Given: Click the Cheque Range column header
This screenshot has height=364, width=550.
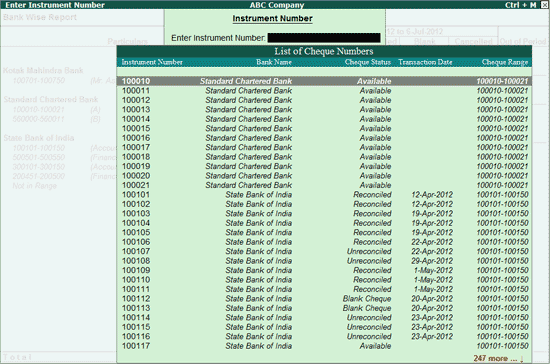Looking at the screenshot, I should pyautogui.click(x=505, y=62).
